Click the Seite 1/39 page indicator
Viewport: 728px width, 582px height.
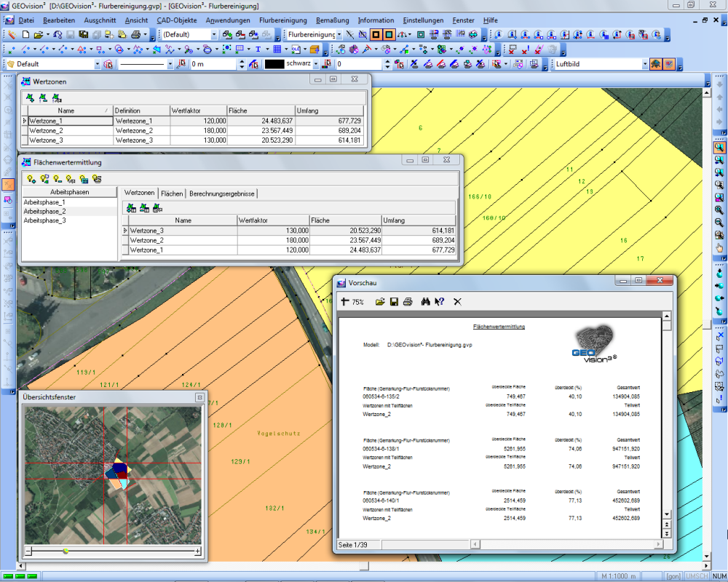(357, 544)
